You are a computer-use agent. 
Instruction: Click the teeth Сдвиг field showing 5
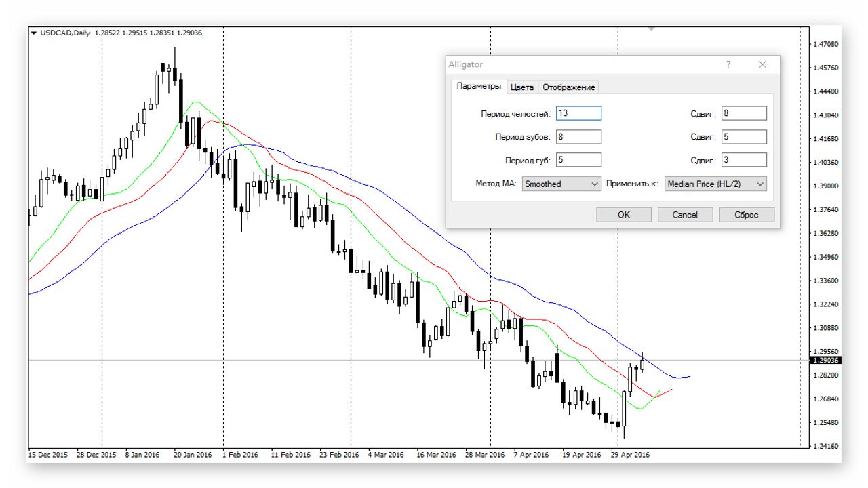[744, 137]
